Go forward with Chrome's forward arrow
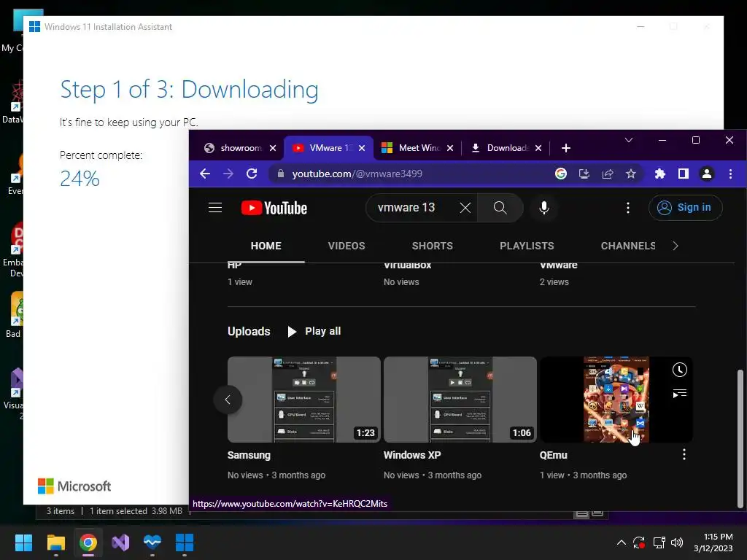The width and height of the screenshot is (747, 560). point(228,174)
